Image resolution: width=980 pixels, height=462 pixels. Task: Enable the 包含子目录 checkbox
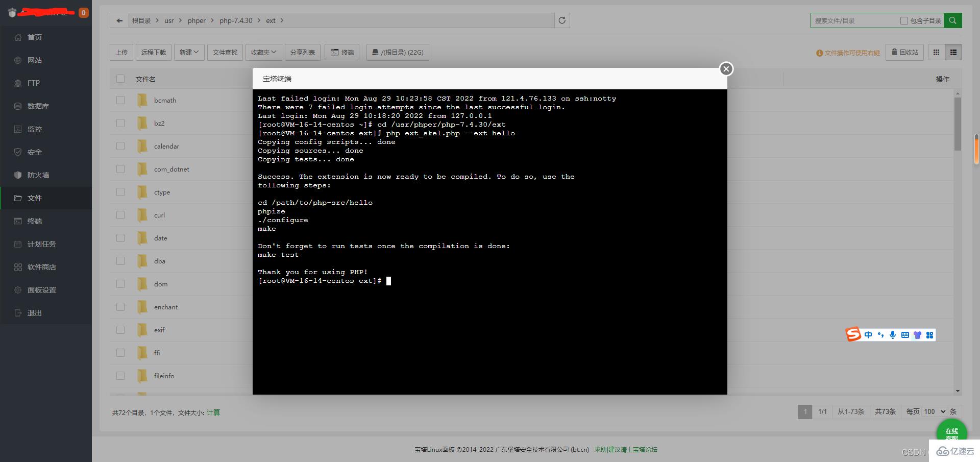904,20
